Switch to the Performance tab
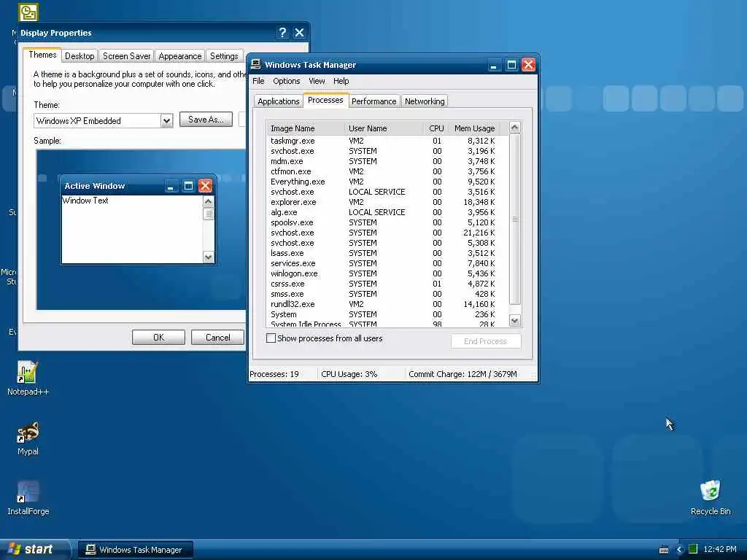The height and width of the screenshot is (560, 747). pos(373,101)
